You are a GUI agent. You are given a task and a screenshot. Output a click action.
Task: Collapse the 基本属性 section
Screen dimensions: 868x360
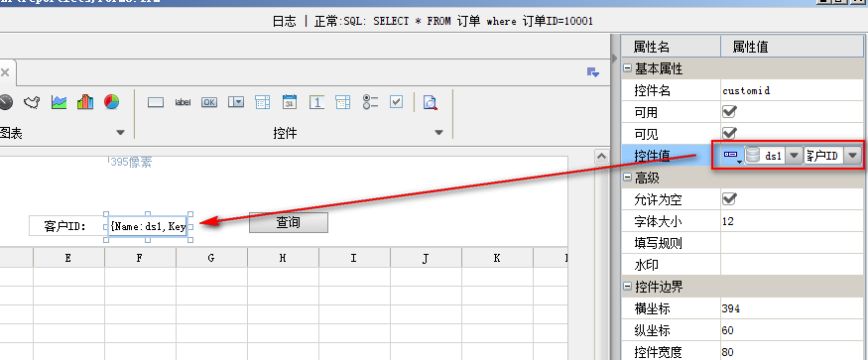pos(627,68)
